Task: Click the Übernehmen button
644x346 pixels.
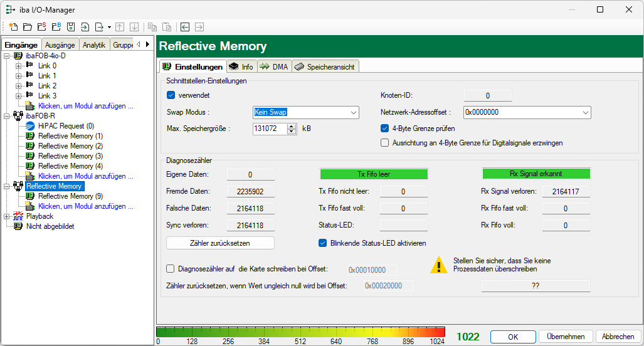Action: pyautogui.click(x=566, y=337)
